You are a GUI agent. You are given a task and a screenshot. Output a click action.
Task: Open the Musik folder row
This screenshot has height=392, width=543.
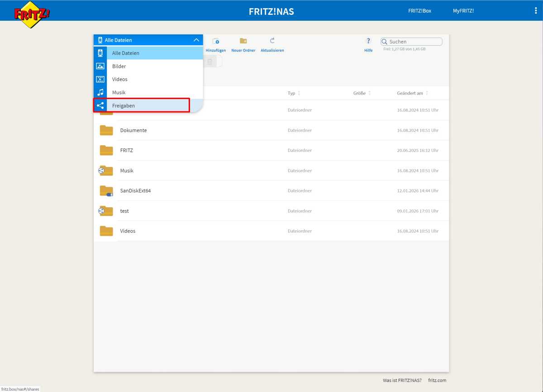pos(271,171)
